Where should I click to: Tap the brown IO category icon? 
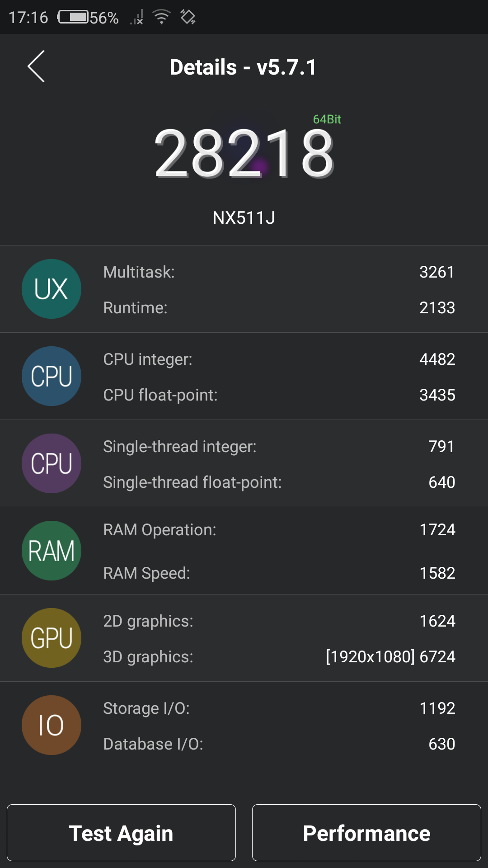[52, 725]
